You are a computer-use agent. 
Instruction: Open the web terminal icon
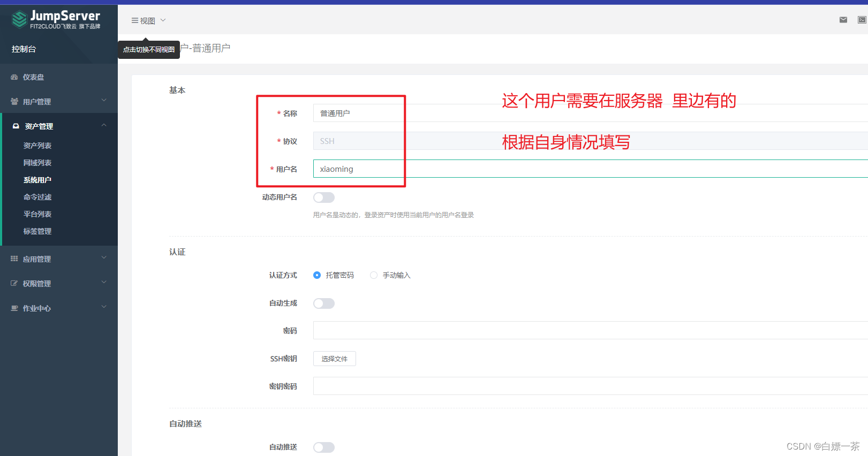pos(862,20)
